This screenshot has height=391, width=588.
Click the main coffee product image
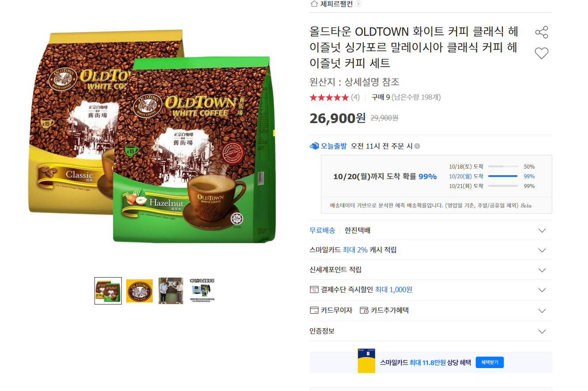pyautogui.click(x=152, y=137)
